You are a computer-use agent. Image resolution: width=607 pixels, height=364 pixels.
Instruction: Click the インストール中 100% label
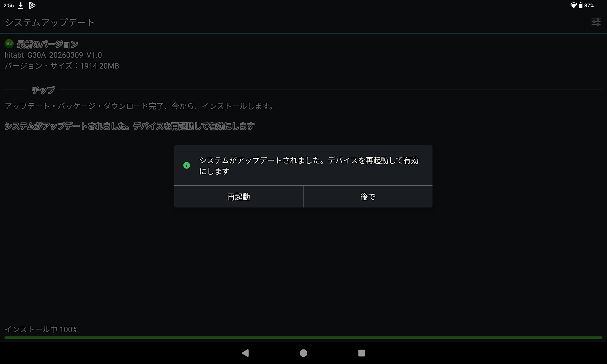click(x=41, y=329)
